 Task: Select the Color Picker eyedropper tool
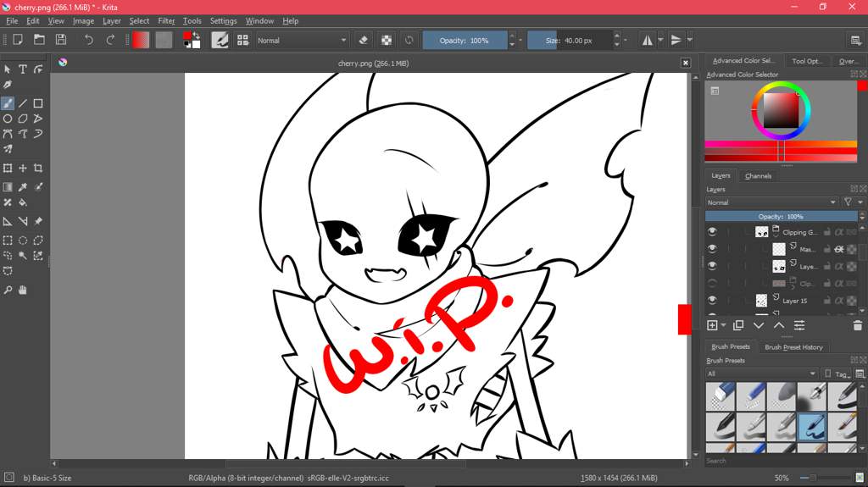(23, 187)
